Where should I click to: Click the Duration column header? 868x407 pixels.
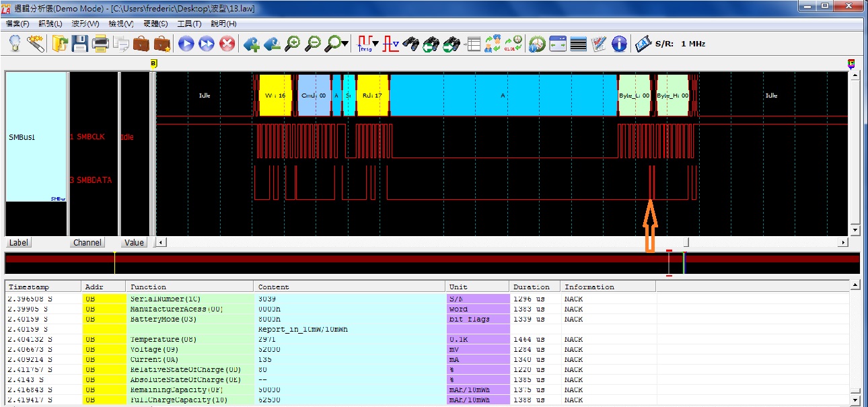pos(535,287)
